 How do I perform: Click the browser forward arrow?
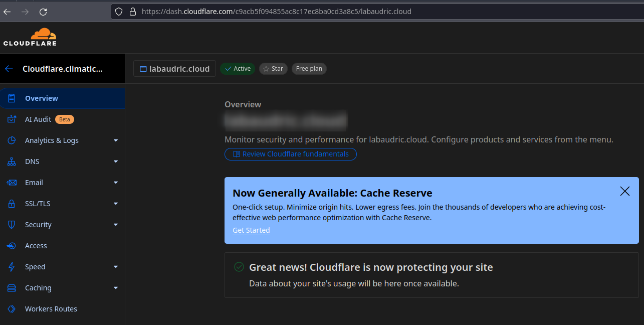coord(25,12)
